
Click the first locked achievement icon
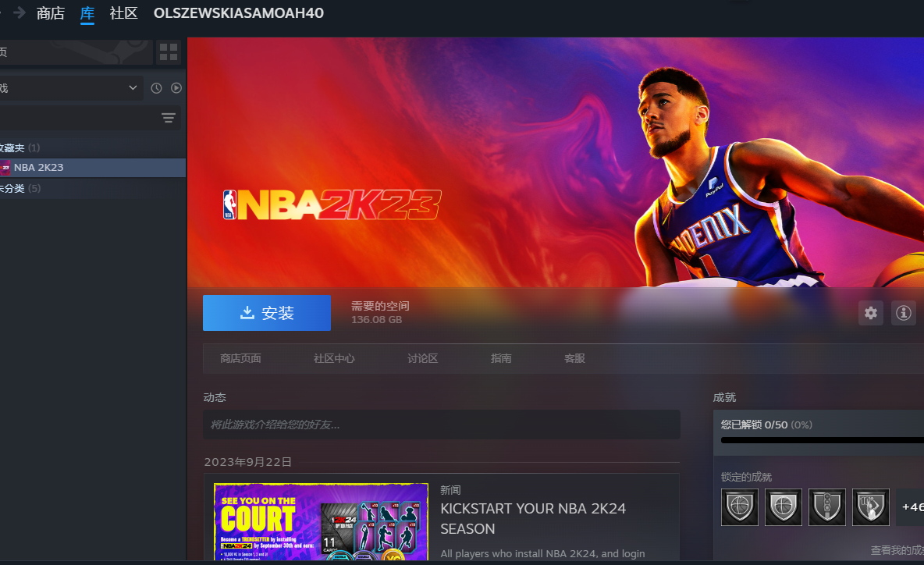pos(739,507)
